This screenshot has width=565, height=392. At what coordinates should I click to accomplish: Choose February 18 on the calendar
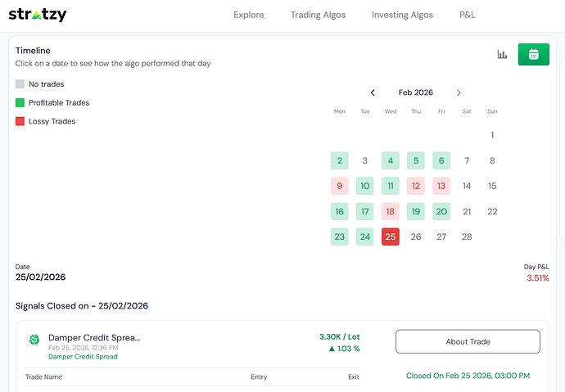(391, 211)
